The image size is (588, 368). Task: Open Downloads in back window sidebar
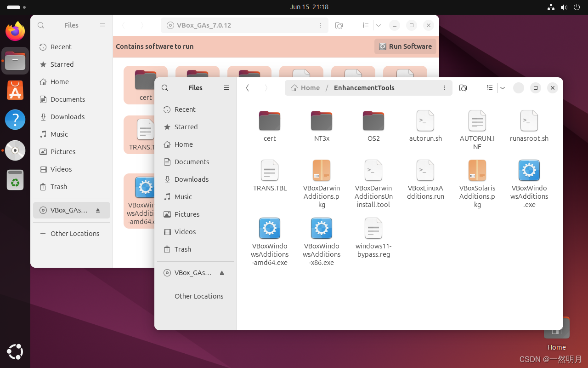click(x=72, y=117)
